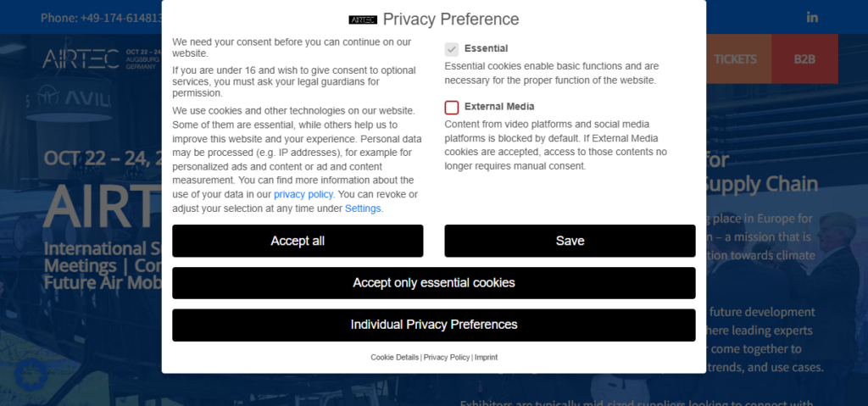Click the AIRTEC logo in dialog header
This screenshot has width=868, height=406.
click(363, 19)
